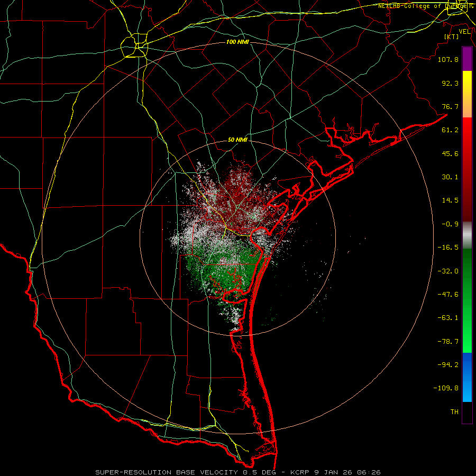Click the 45.6 velocity scale value

tap(450, 153)
